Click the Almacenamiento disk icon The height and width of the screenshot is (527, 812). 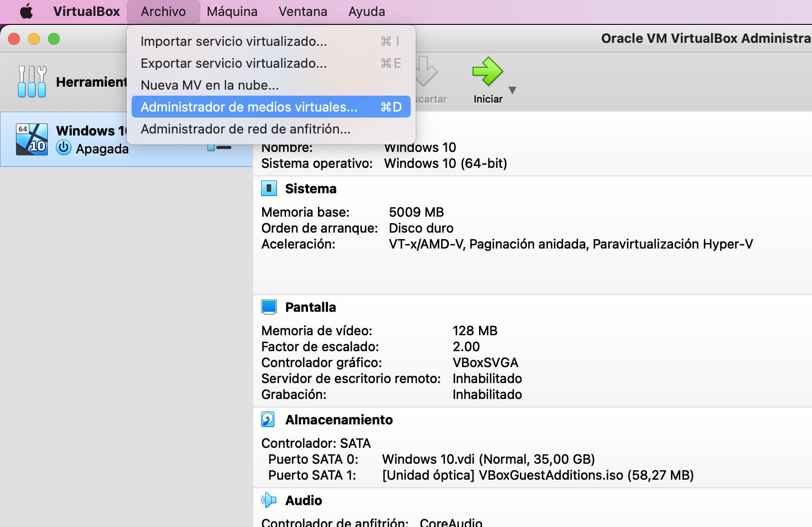(x=268, y=419)
